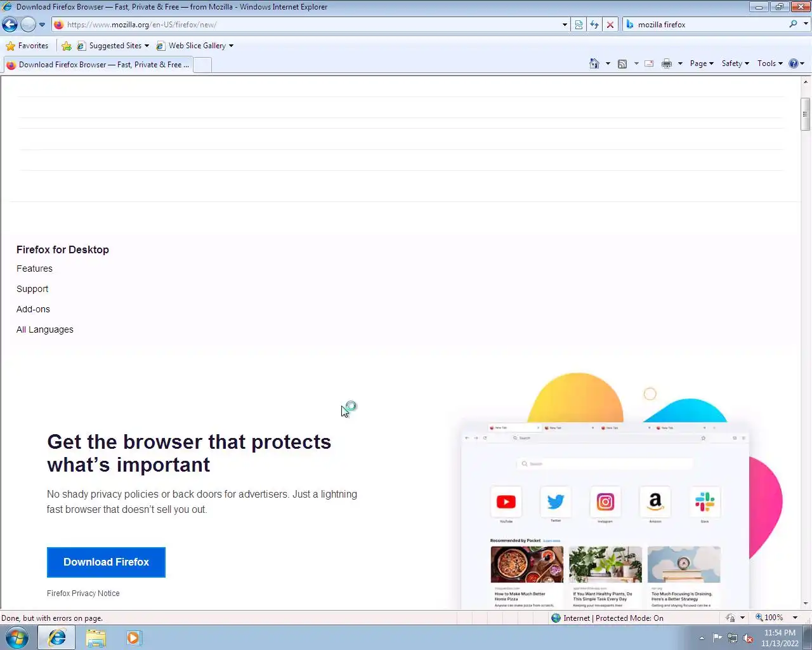Open the Favorites star button
The width and height of the screenshot is (812, 650).
(27, 46)
